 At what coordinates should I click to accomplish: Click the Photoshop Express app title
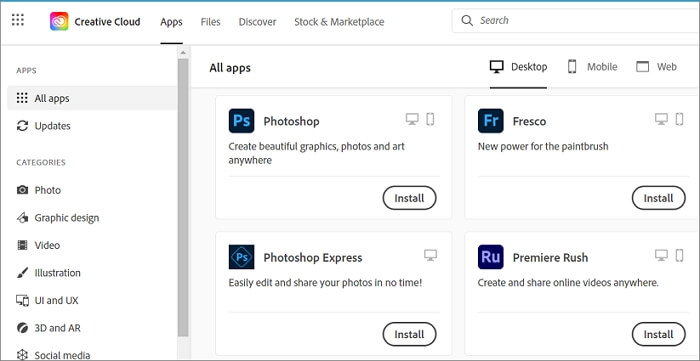pos(313,257)
